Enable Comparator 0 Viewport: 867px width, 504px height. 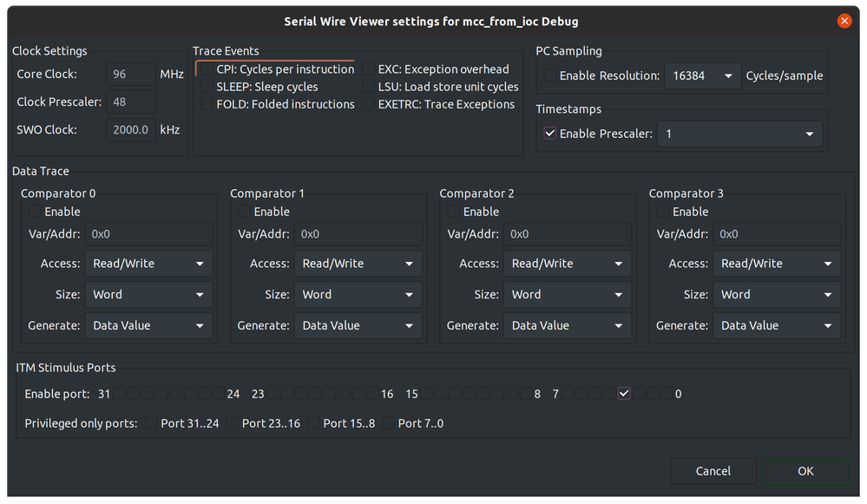tap(35, 212)
